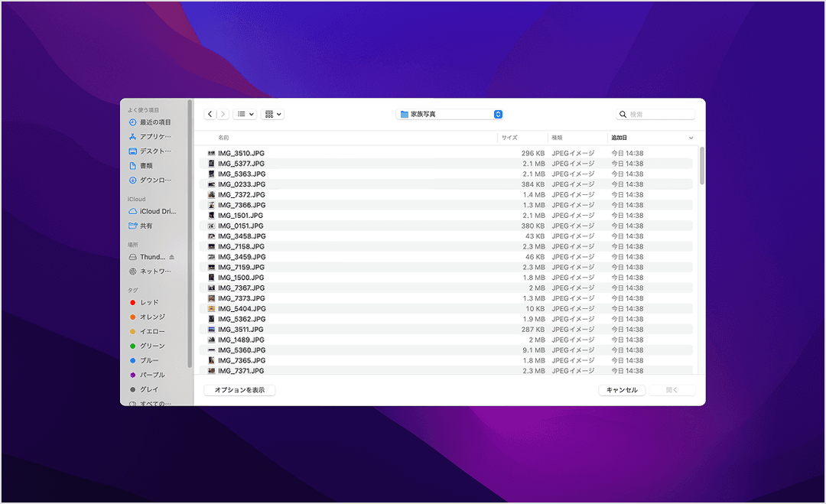
Task: Open iCloud Drive in the sidebar
Action: (x=157, y=212)
